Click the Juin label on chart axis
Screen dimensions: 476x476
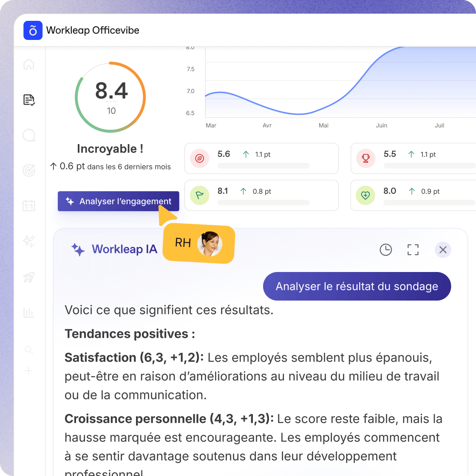coord(382,125)
